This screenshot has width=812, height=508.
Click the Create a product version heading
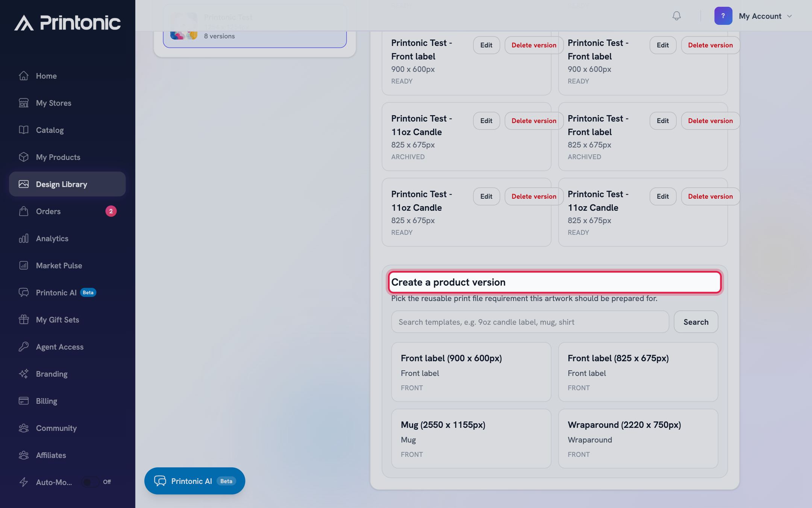pyautogui.click(x=448, y=282)
